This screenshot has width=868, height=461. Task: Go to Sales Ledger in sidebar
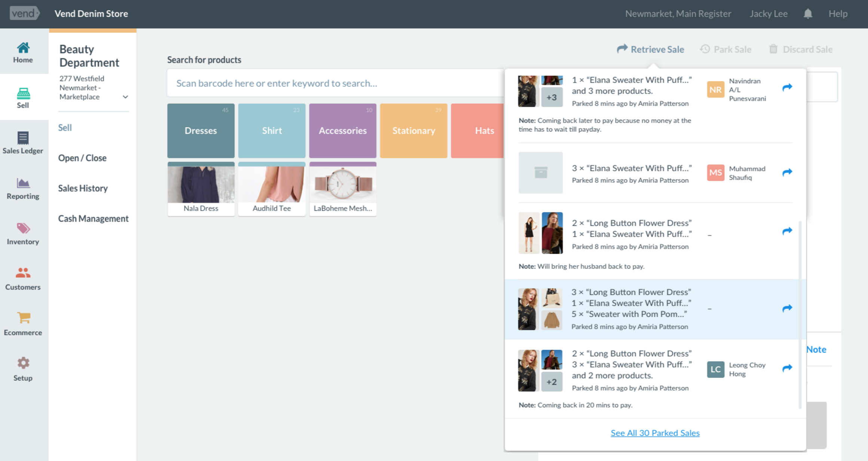coord(23,143)
